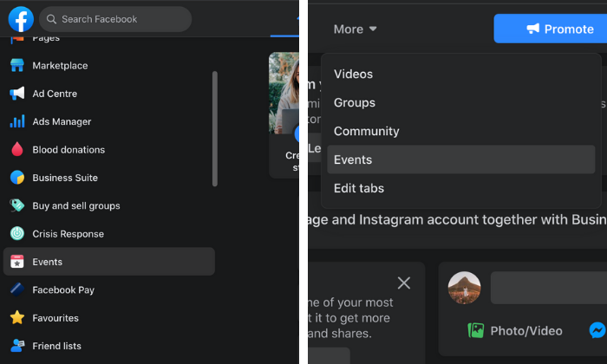Open the More dropdown menu
Viewport: 607px width, 364px height.
pos(355,29)
